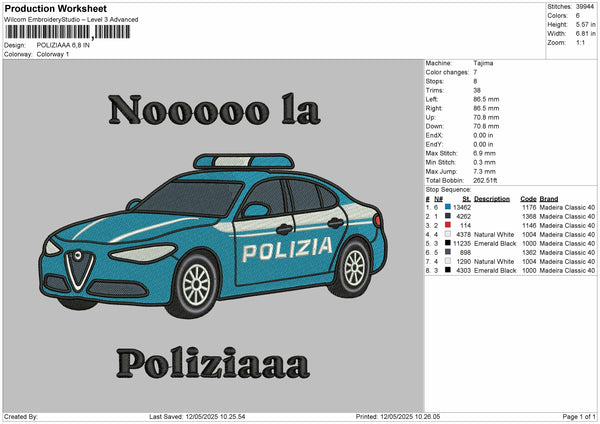The image size is (600, 424).
Task: Click the 'Stops:' label
Action: tap(435, 81)
